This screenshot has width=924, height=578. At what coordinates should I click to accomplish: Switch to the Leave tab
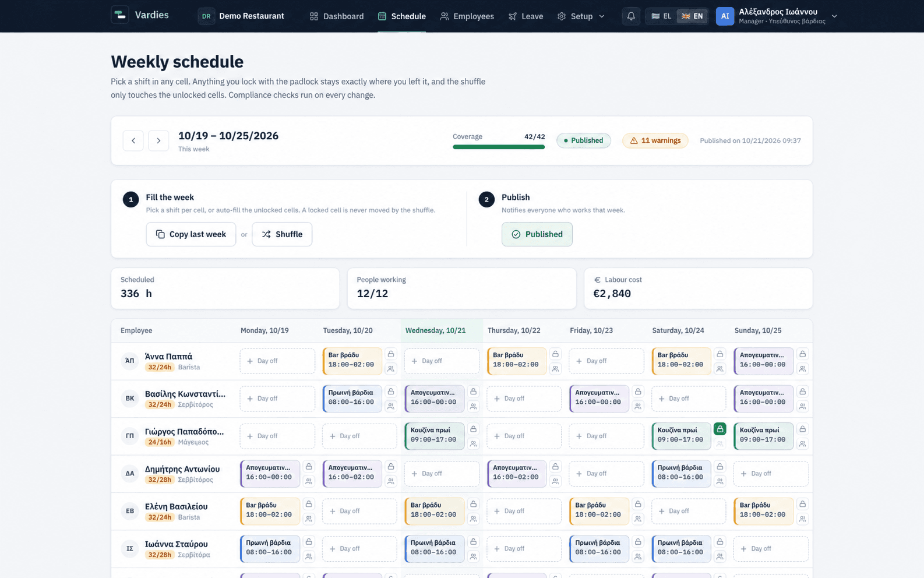tap(526, 16)
